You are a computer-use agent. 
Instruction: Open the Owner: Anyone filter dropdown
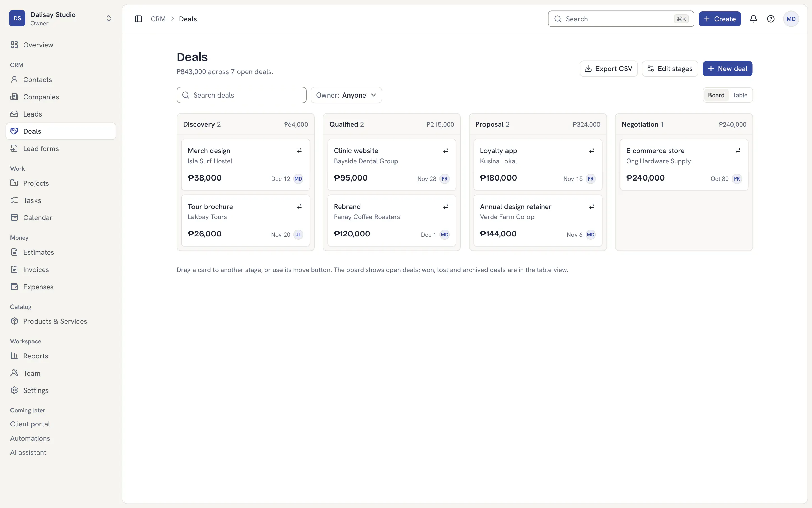[x=346, y=95]
